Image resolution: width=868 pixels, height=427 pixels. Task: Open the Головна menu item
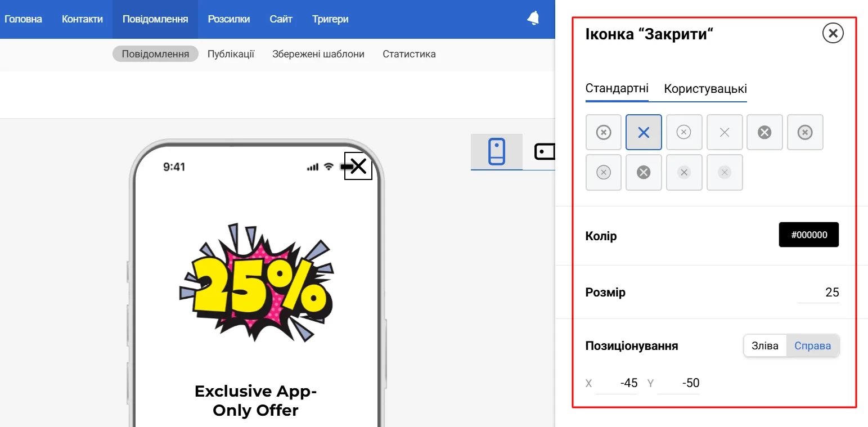(23, 19)
